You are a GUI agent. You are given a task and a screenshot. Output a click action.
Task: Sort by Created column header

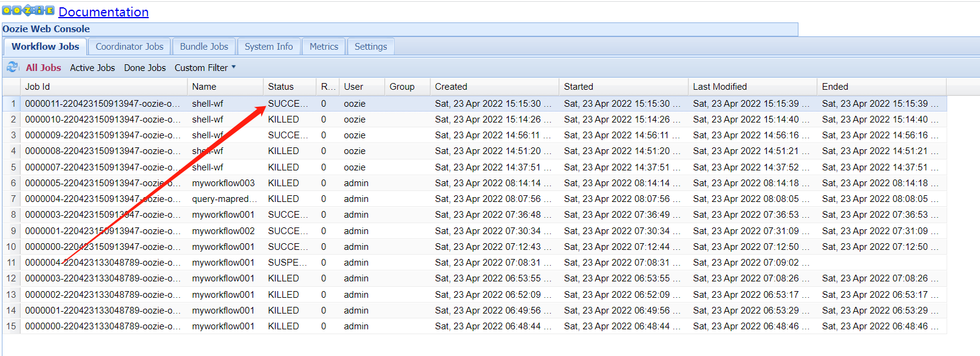494,87
